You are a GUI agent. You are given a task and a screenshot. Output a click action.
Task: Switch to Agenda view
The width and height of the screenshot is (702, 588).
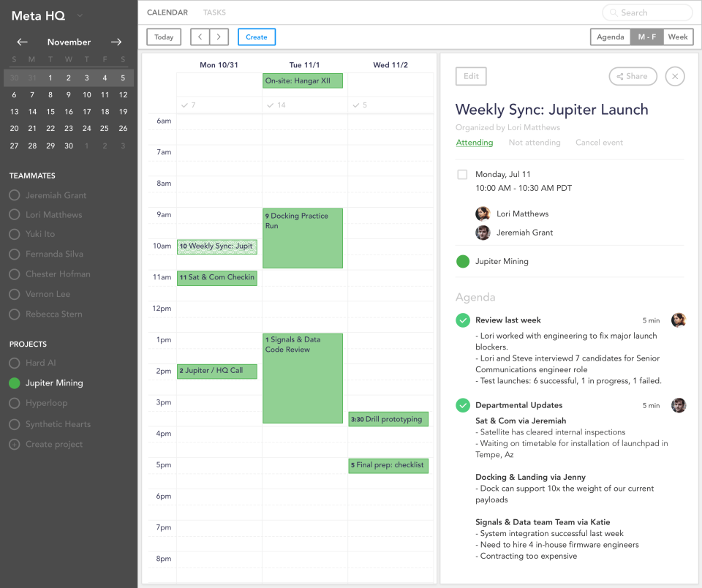click(610, 37)
